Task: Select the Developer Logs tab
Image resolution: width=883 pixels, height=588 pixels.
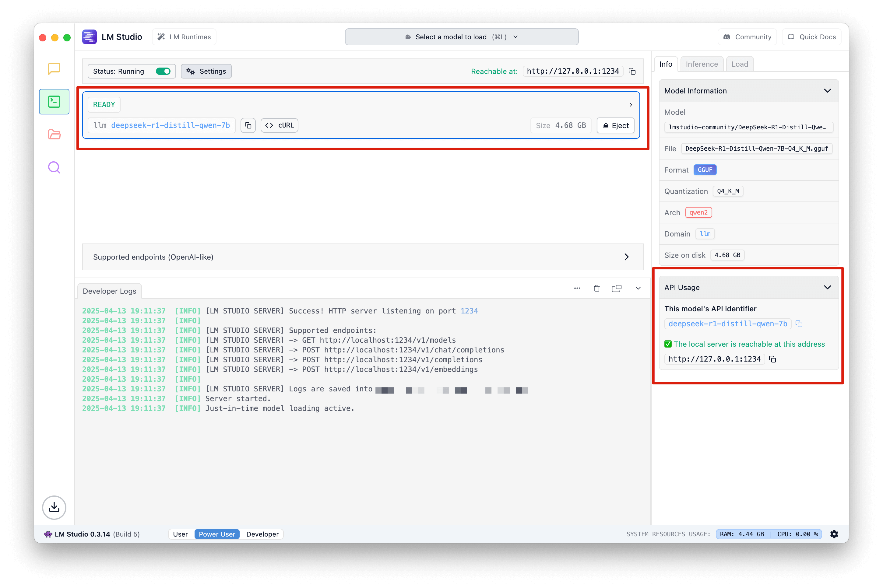Action: click(x=109, y=291)
